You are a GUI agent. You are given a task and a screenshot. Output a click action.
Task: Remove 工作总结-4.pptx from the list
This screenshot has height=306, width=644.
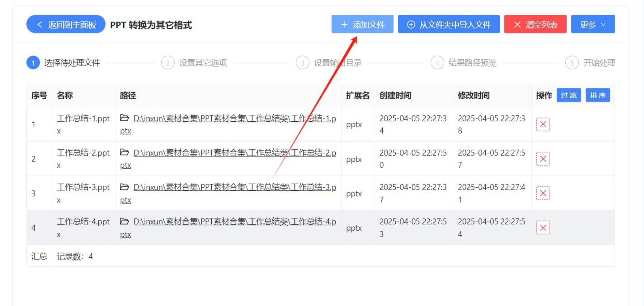click(543, 228)
